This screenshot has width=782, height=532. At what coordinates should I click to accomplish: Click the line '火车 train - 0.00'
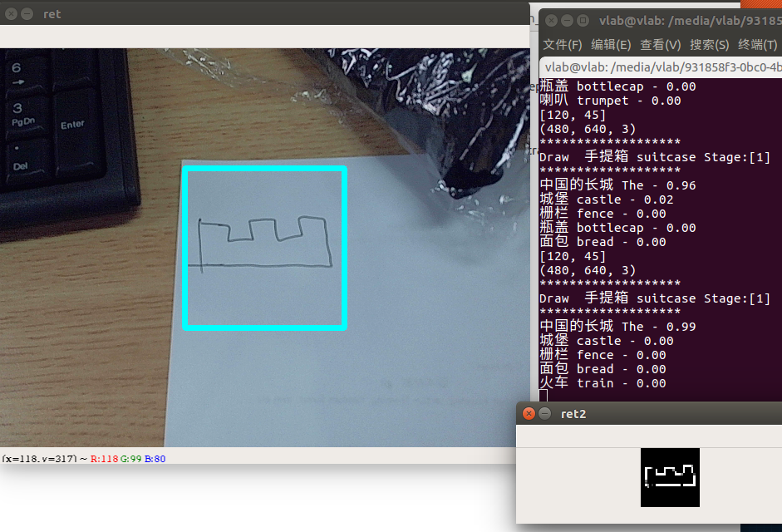pyautogui.click(x=602, y=382)
